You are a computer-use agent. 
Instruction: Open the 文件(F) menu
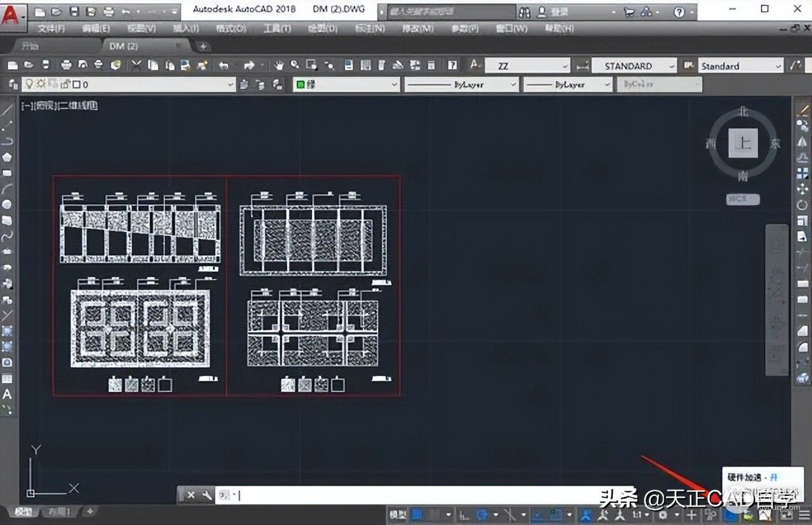point(51,29)
